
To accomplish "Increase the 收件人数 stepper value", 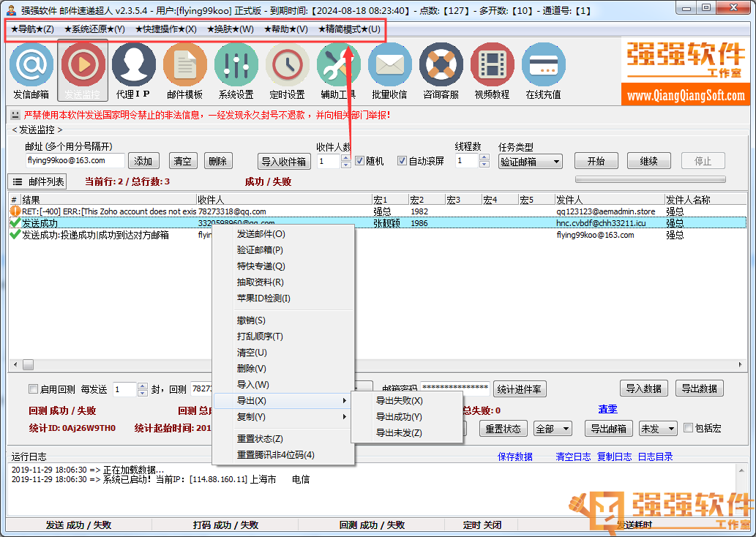I will pos(345,157).
